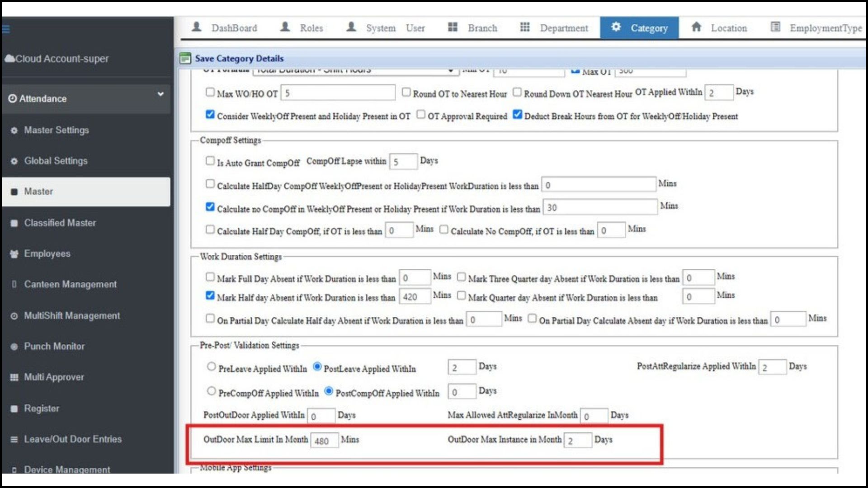Screen dimensions: 868x488
Task: Tick Is Auto Grant CompOff checkbox
Action: [210, 161]
